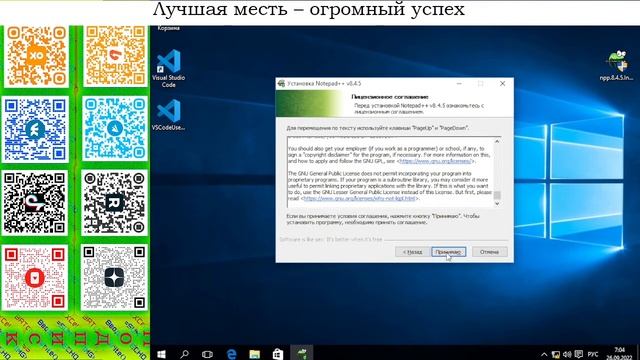Image resolution: width=640 pixels, height=360 pixels.
Task: Open File Explorer from the taskbar
Action: (x=255, y=354)
